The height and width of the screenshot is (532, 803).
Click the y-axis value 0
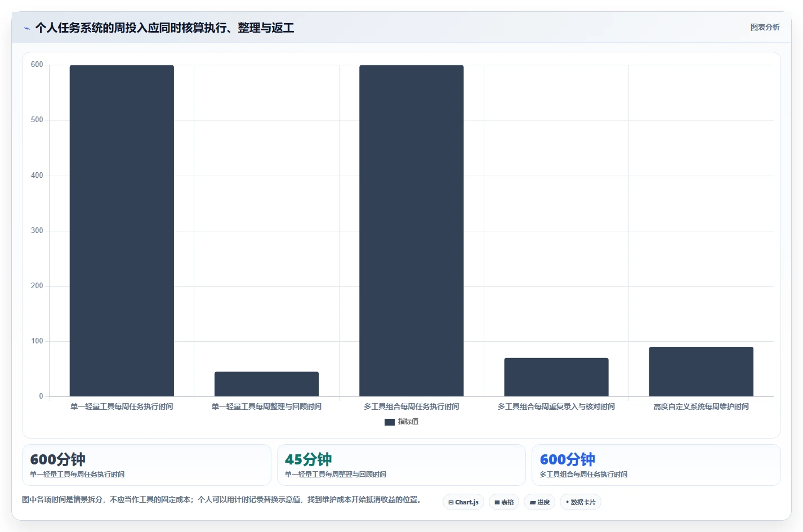click(x=41, y=396)
